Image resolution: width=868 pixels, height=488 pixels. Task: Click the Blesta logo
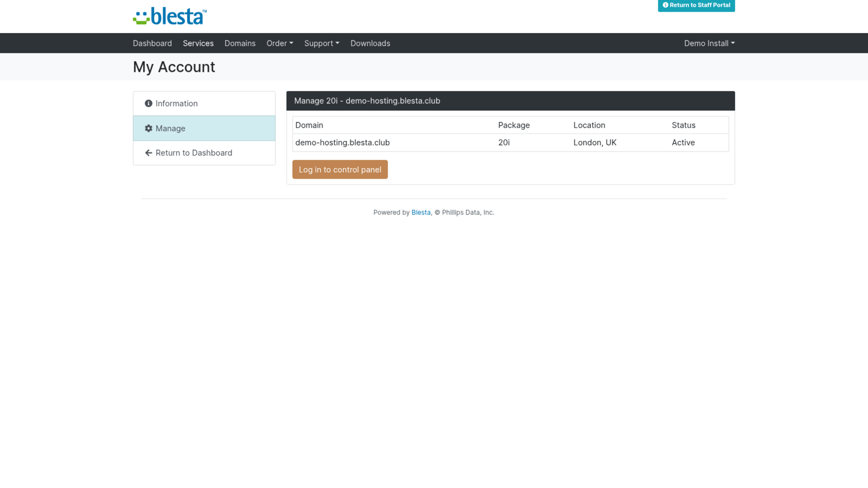pyautogui.click(x=170, y=16)
